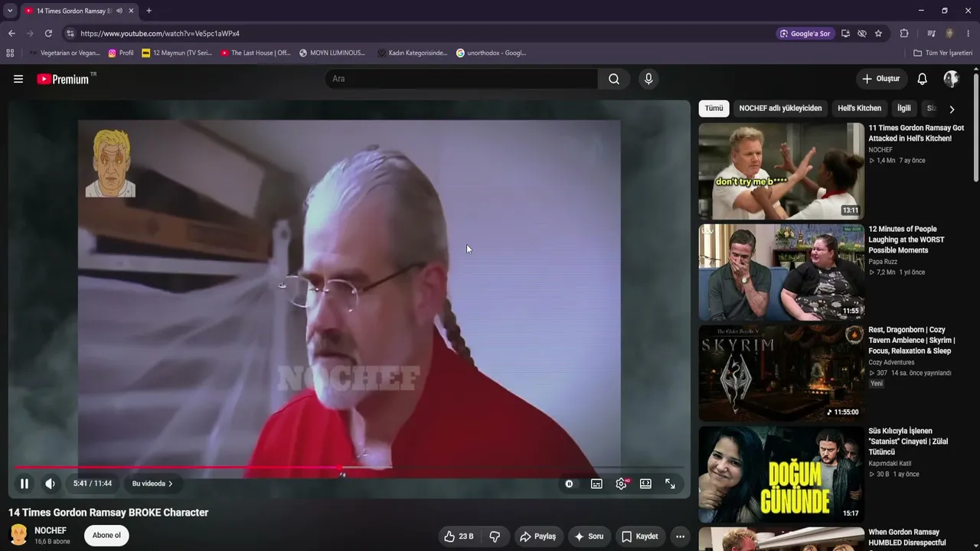Screen dimensions: 980x551
Task: Share the video using Paylaş
Action: [x=537, y=536]
